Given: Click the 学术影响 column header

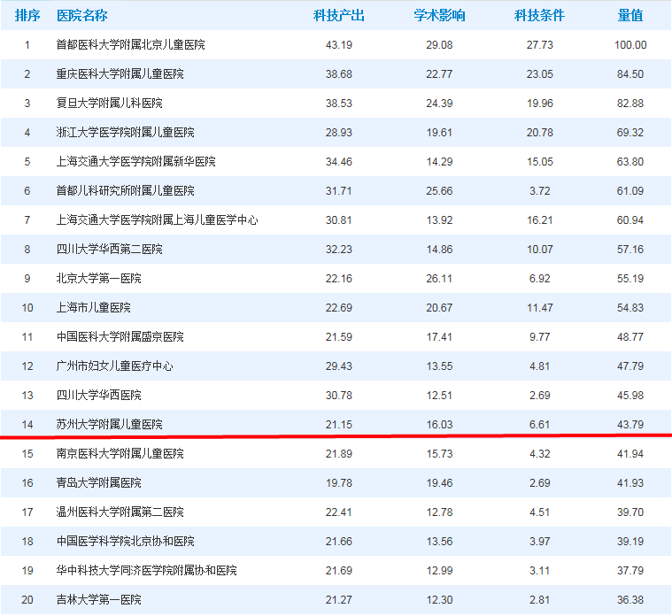Looking at the screenshot, I should (439, 15).
